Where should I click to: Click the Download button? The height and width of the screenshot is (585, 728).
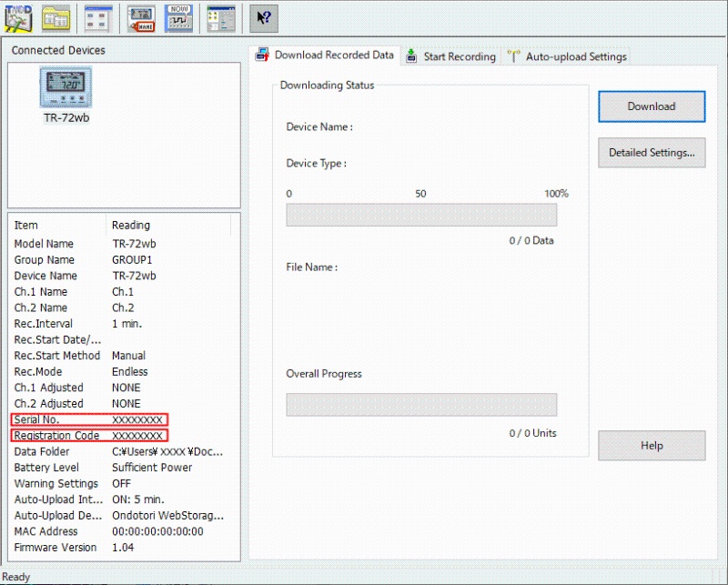click(x=652, y=106)
